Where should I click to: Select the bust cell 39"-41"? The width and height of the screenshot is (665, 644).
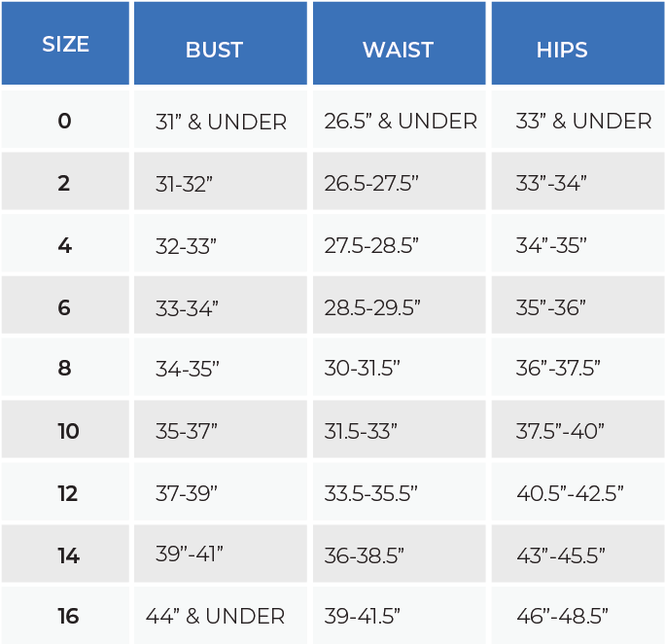[190, 554]
